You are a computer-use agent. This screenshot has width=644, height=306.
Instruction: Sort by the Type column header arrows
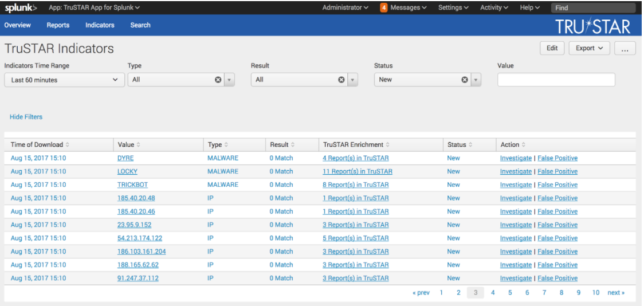tap(226, 144)
